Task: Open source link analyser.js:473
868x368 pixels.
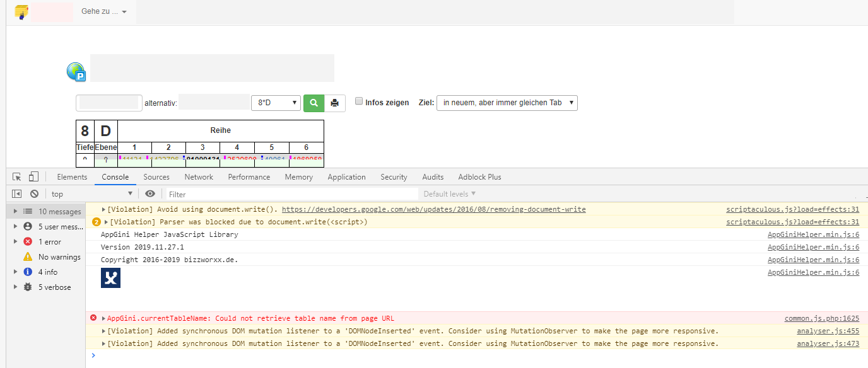Action: pos(828,343)
